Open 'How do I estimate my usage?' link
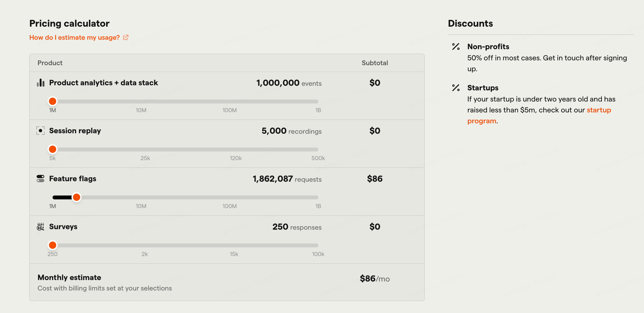The width and height of the screenshot is (644, 313). [x=74, y=38]
